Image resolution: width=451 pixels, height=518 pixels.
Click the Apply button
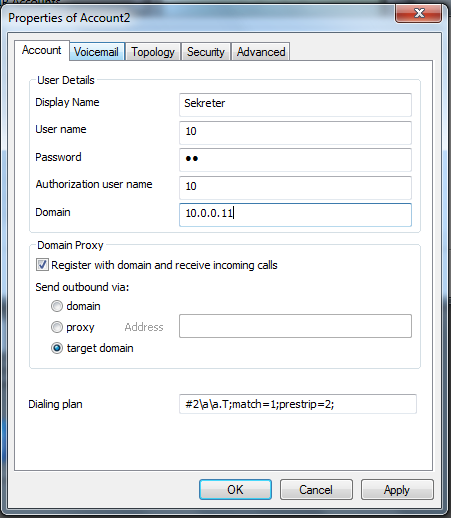coord(397,490)
